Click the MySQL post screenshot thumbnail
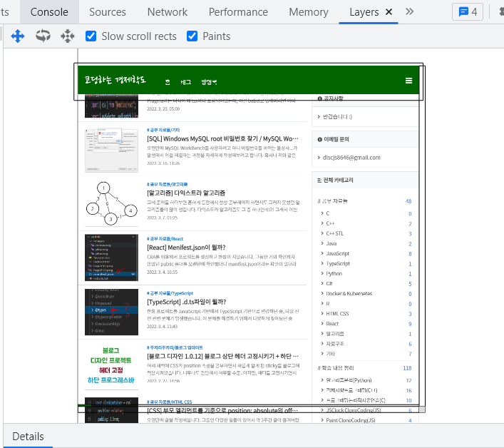Screen dimensions: 504x448 [111, 151]
